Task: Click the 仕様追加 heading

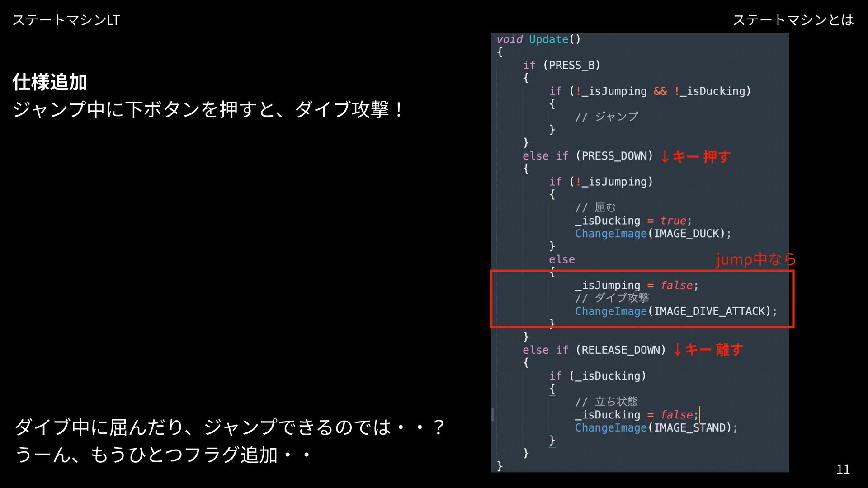Action: coord(50,82)
